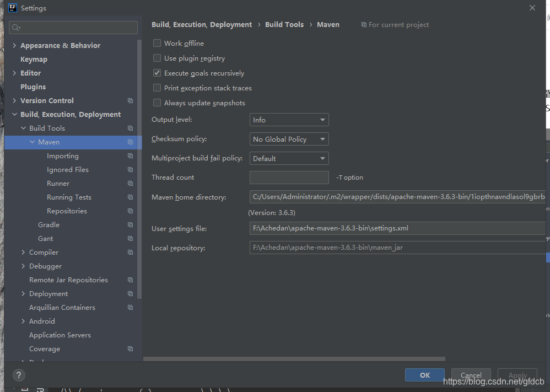The width and height of the screenshot is (550, 392).
Task: Expand the Version Control section
Action: [x=14, y=101]
